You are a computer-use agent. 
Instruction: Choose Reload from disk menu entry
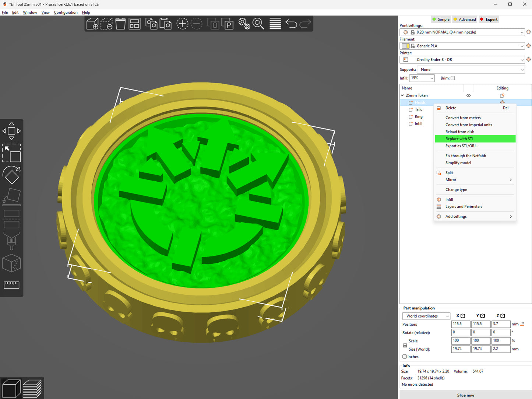click(x=475, y=132)
